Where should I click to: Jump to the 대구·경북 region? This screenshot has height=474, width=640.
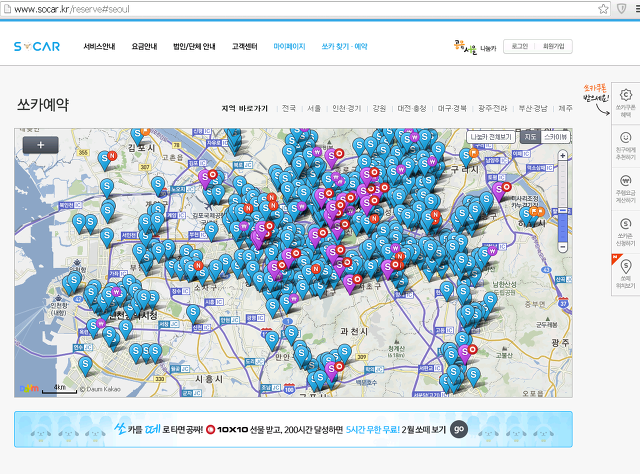[x=452, y=108]
